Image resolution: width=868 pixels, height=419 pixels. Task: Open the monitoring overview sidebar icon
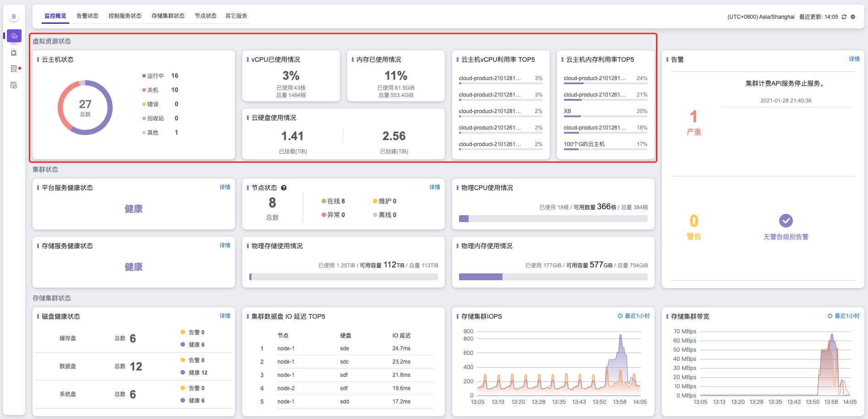click(14, 36)
